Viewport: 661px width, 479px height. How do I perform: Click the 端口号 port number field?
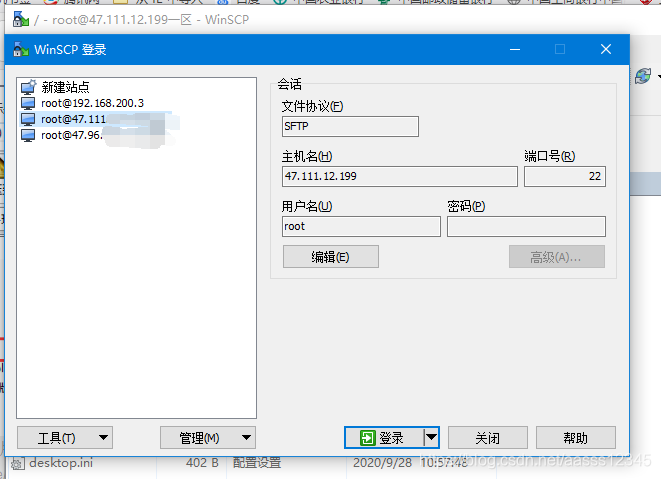click(565, 176)
